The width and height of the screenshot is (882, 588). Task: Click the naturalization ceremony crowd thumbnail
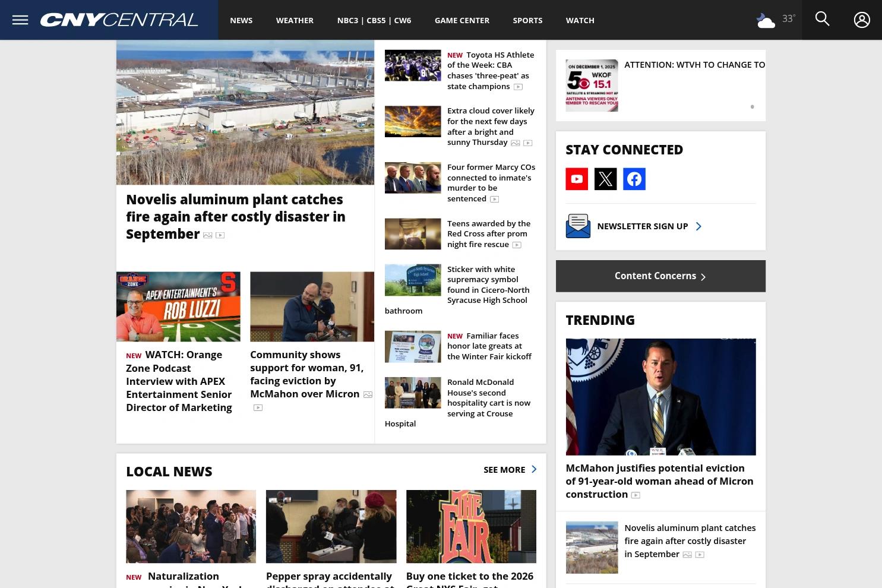[x=191, y=526]
